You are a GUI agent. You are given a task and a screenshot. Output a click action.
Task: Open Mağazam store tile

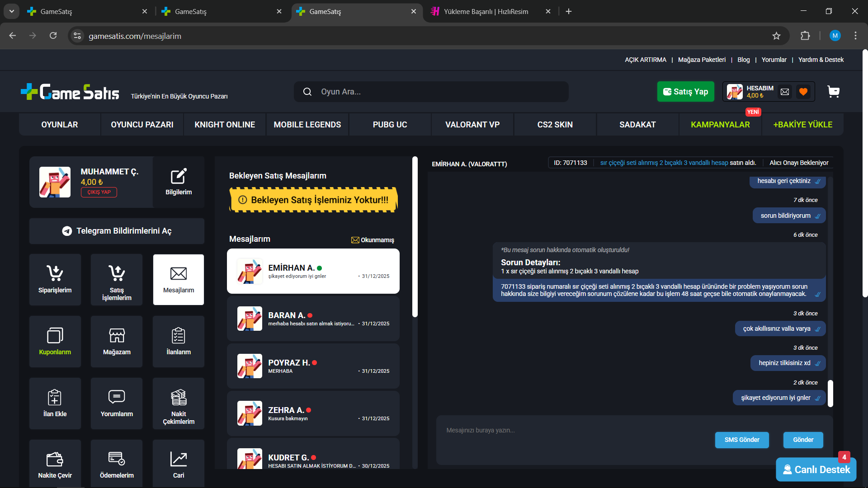(x=117, y=342)
